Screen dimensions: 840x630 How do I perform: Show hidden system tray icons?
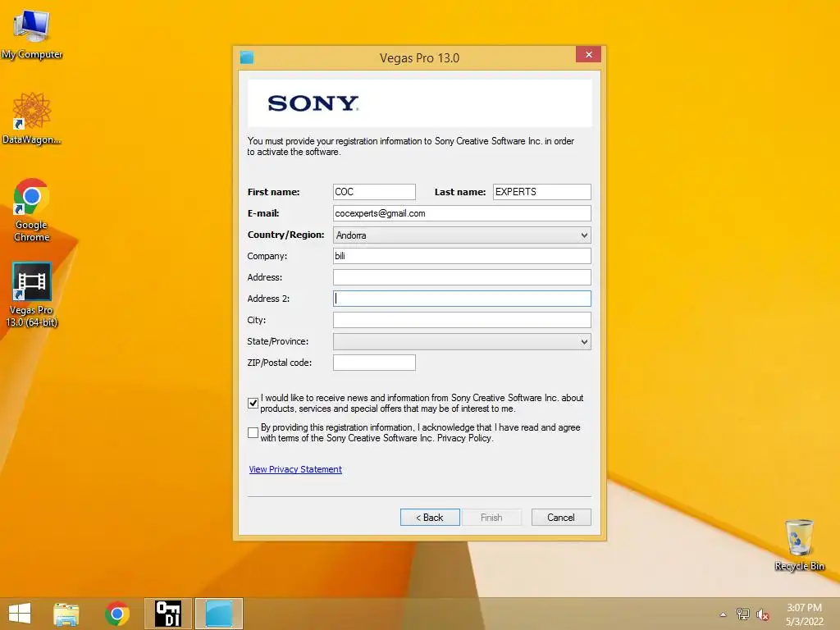point(723,614)
